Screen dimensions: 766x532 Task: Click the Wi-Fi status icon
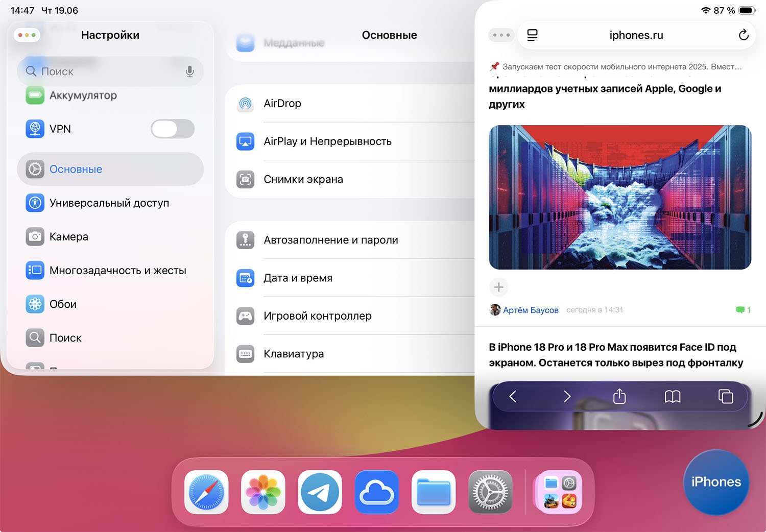point(706,10)
